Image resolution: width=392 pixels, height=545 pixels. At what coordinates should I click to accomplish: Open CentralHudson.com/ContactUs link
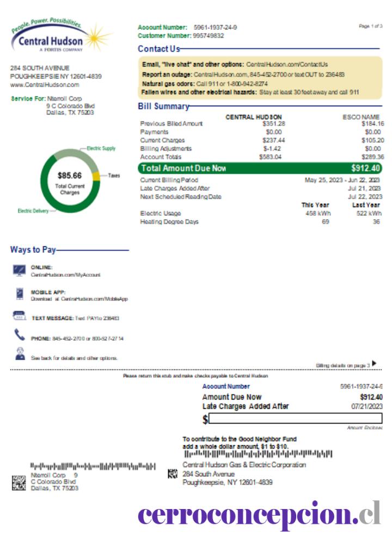(287, 64)
